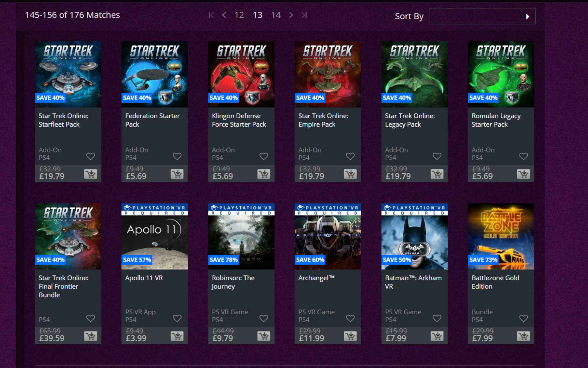Skip to last page of results
The width and height of the screenshot is (588, 368).
click(304, 15)
